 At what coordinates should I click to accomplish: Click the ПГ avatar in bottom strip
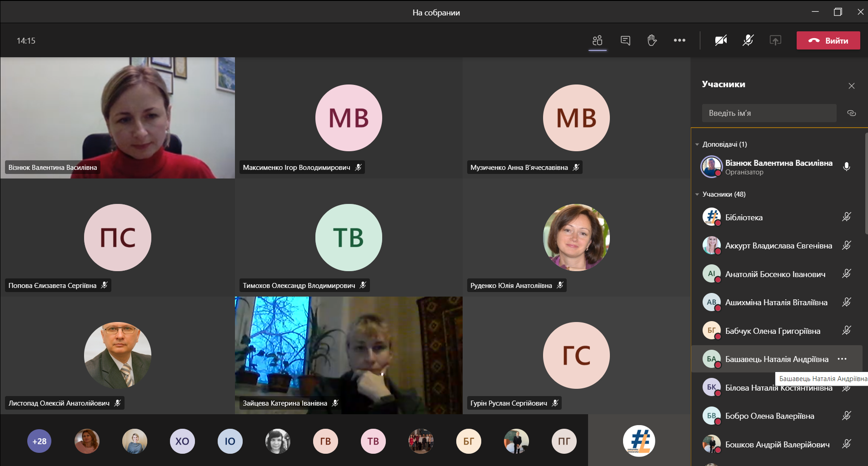pyautogui.click(x=564, y=441)
